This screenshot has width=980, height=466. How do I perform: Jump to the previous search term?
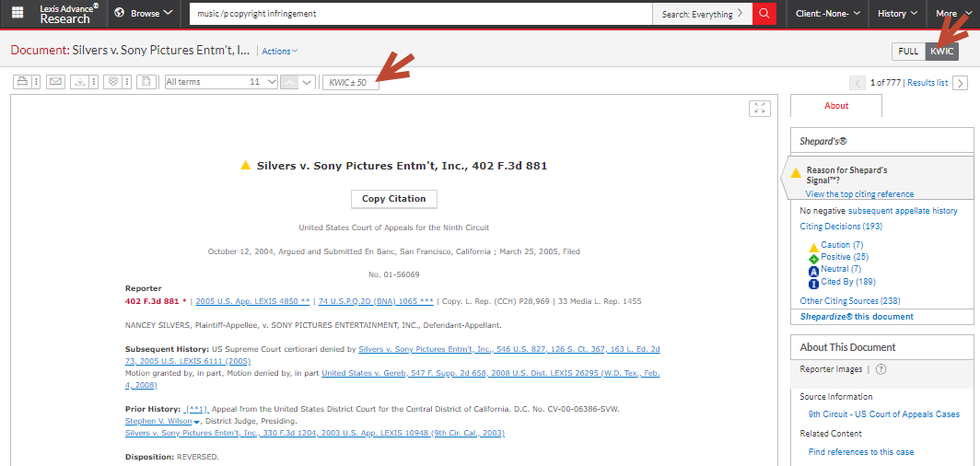pyautogui.click(x=289, y=82)
